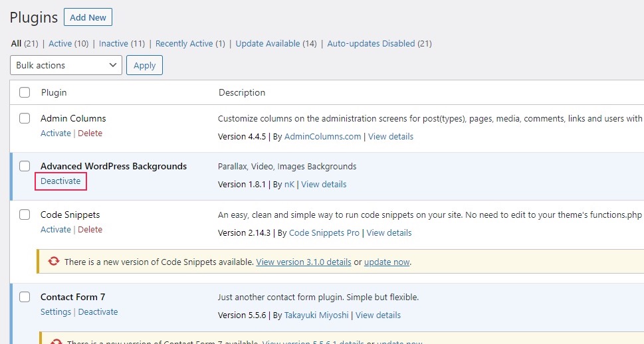Activate the Code Snippets plugin
Viewport: 644px width, 344px height.
[x=55, y=230]
